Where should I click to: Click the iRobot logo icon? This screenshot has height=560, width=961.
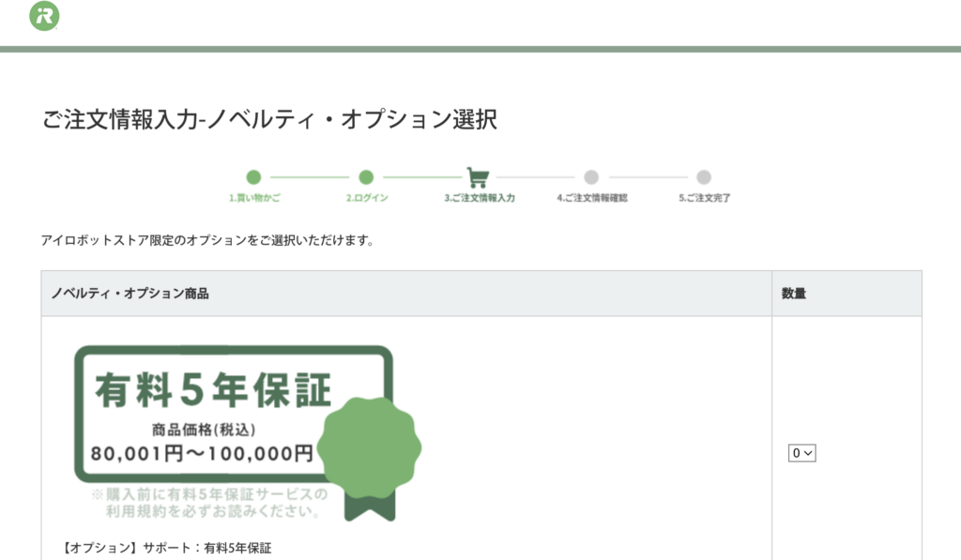[44, 15]
